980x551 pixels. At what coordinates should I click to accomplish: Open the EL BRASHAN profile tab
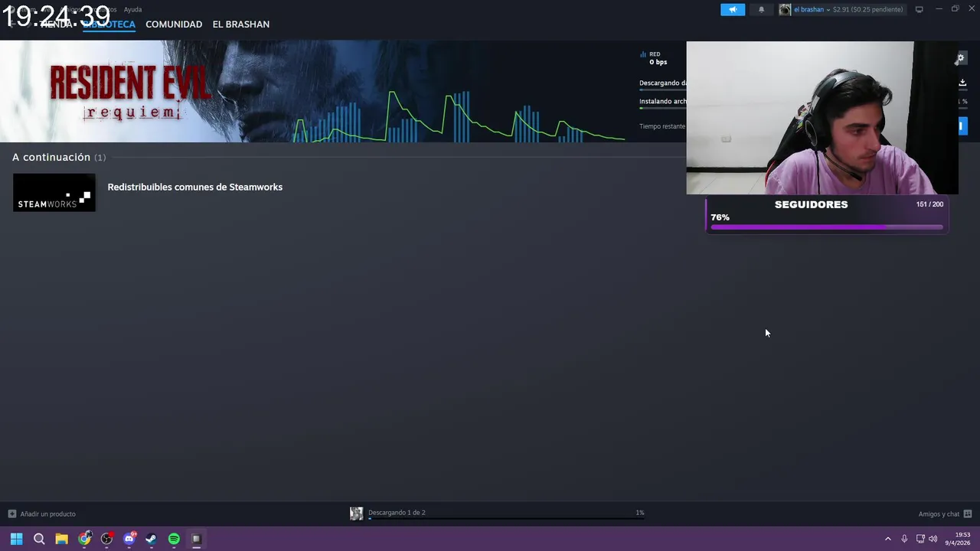coord(241,24)
